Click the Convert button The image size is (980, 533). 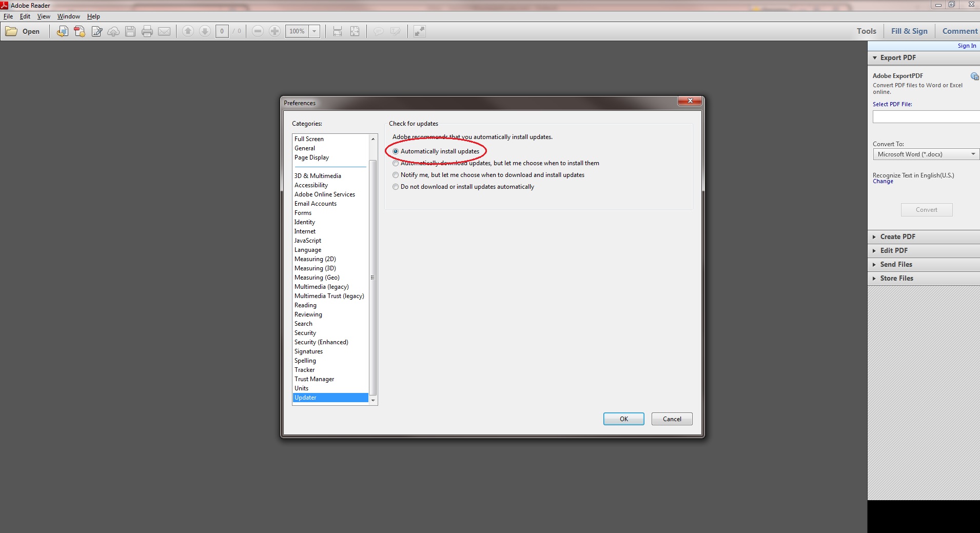point(926,209)
